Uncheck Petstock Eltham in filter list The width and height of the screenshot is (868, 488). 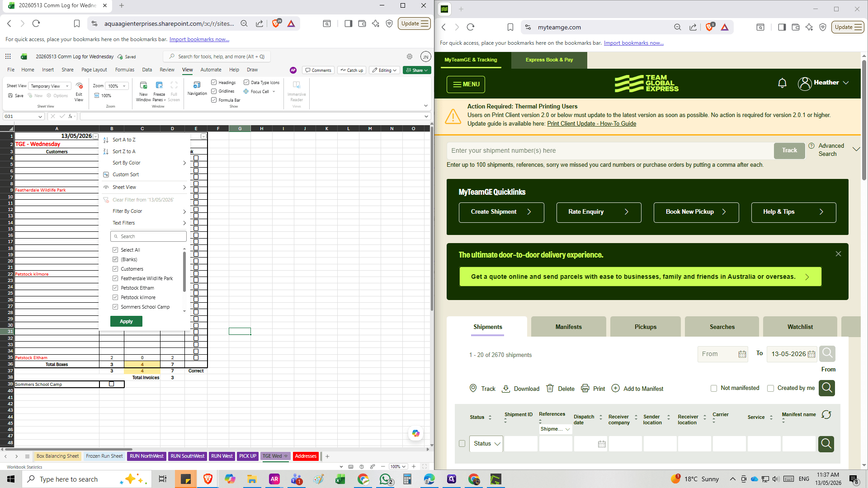115,288
